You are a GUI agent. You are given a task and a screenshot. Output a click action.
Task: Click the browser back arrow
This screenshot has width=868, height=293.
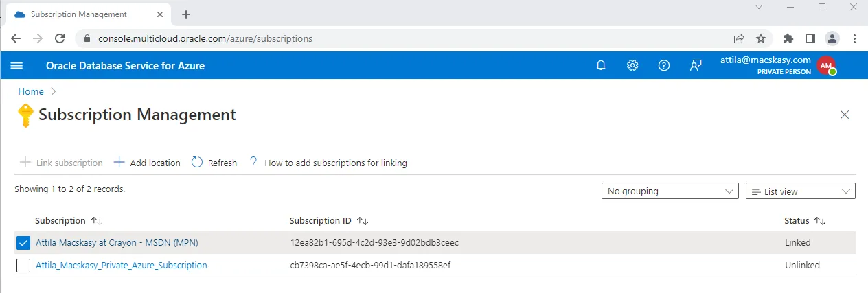pyautogui.click(x=16, y=38)
